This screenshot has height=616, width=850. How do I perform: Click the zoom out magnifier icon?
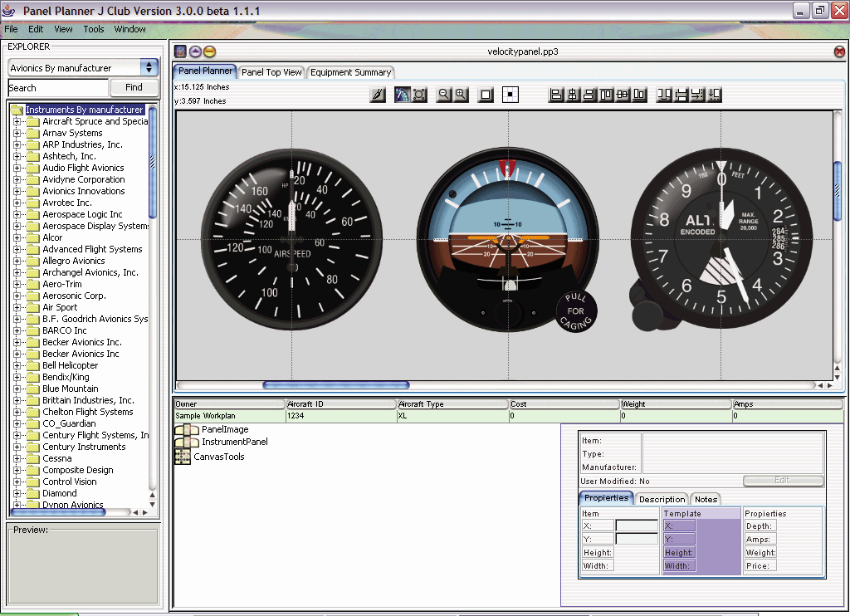(444, 95)
